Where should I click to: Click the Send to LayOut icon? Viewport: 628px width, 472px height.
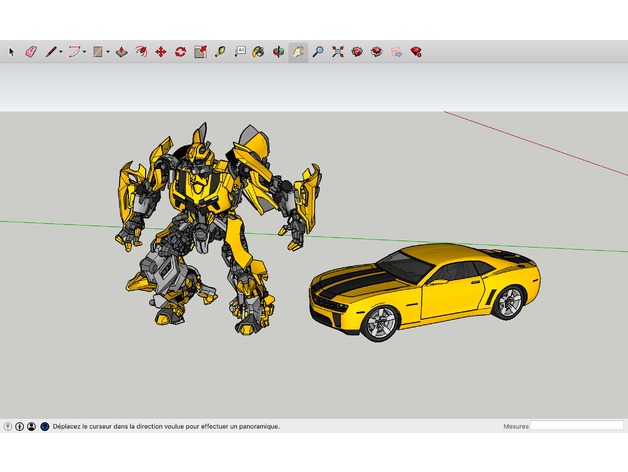tap(396, 52)
